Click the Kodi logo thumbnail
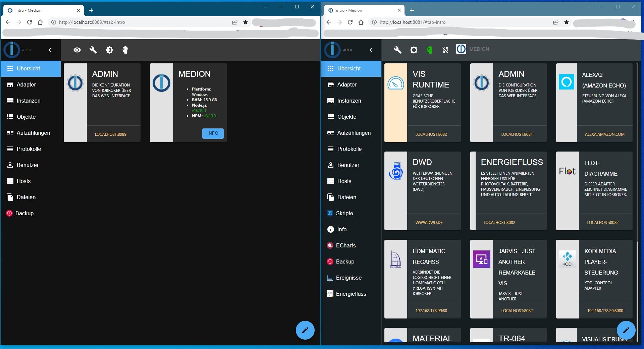Viewport: 644px width, 349px height. (567, 259)
